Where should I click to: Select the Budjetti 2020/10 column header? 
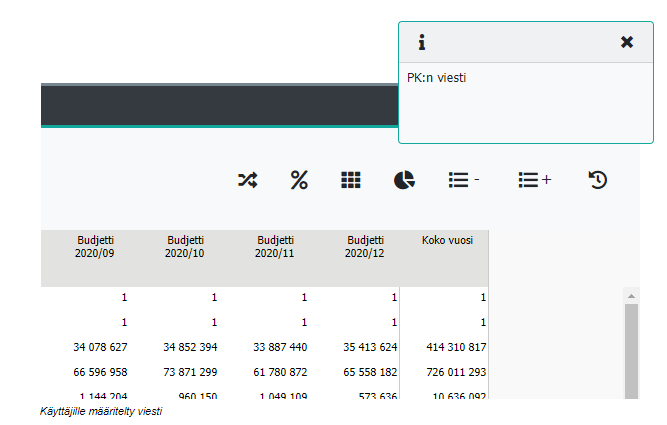coord(185,247)
